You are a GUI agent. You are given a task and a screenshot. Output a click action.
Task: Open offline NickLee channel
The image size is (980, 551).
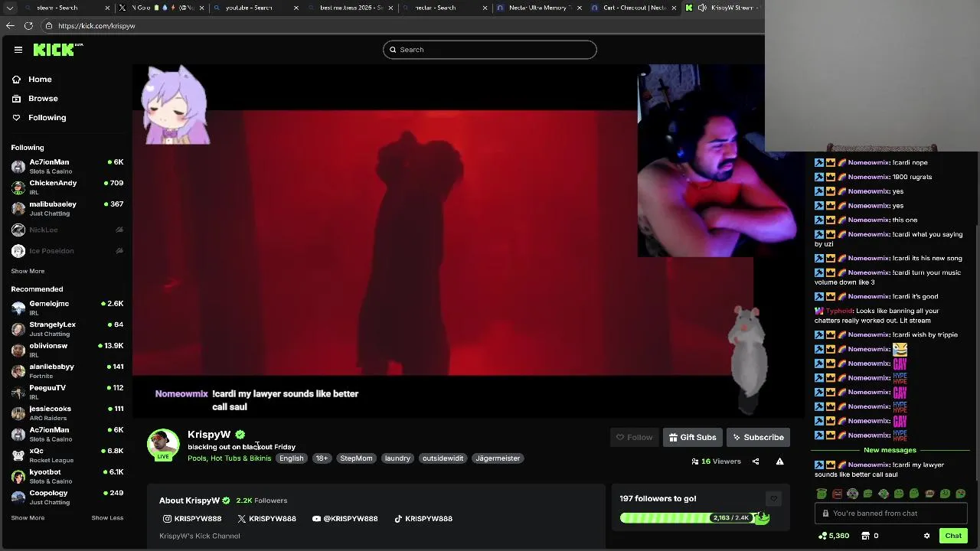pyautogui.click(x=67, y=230)
